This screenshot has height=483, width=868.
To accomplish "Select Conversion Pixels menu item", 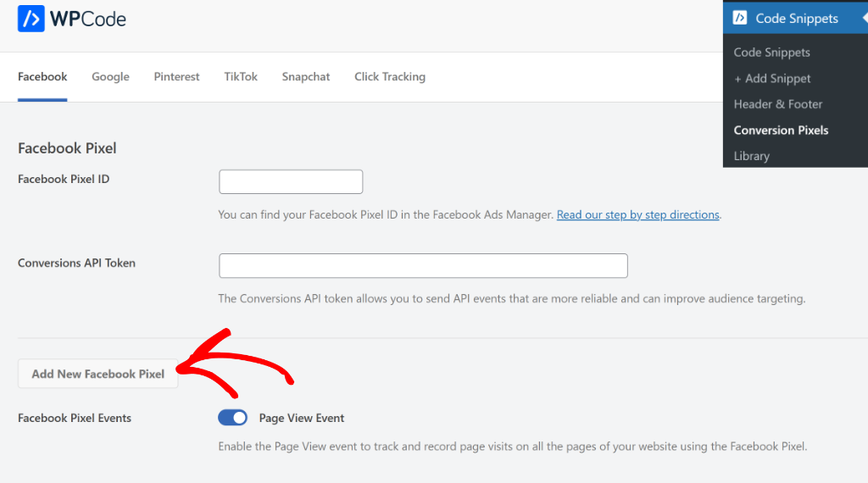I will click(781, 130).
